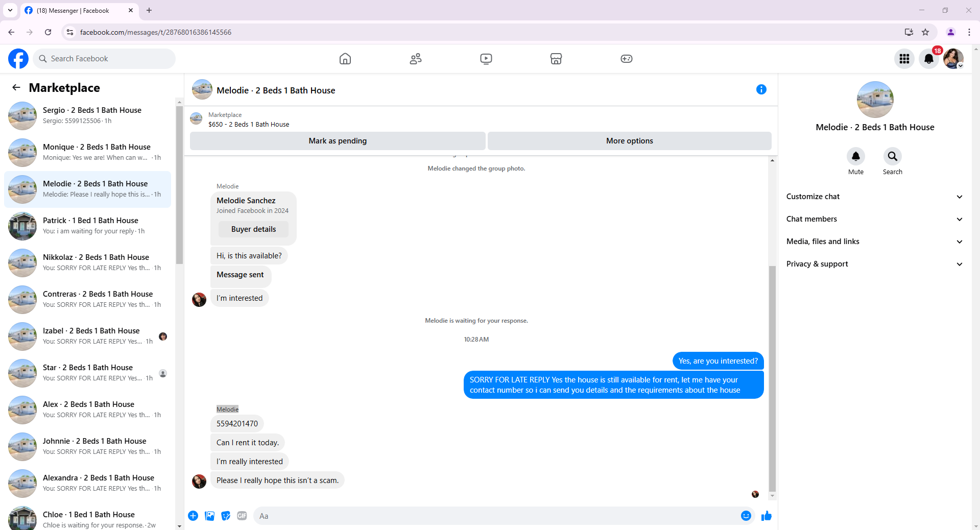Image resolution: width=980 pixels, height=530 pixels.
Task: Expand Privacy & support section
Action: [875, 264]
